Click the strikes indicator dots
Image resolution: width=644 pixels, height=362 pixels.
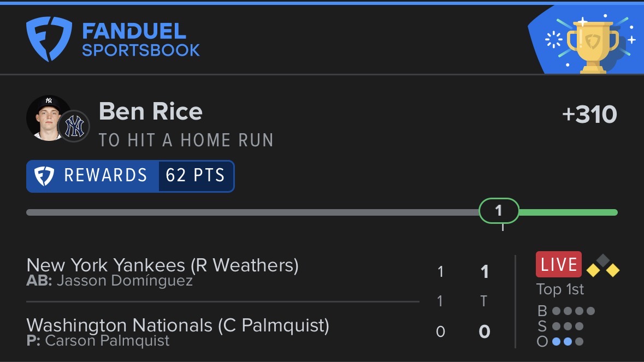(x=568, y=327)
